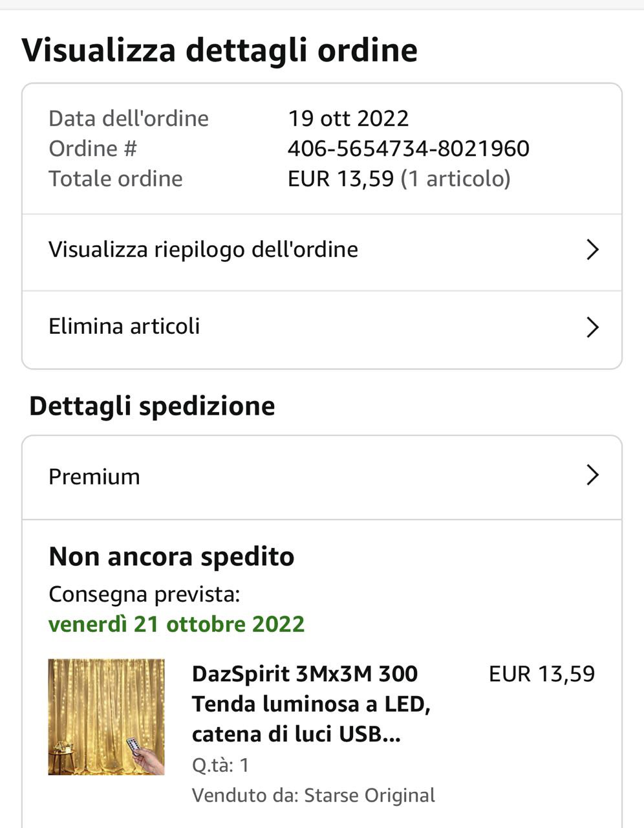
Task: Click the seller name Starse Original
Action: coord(369,795)
